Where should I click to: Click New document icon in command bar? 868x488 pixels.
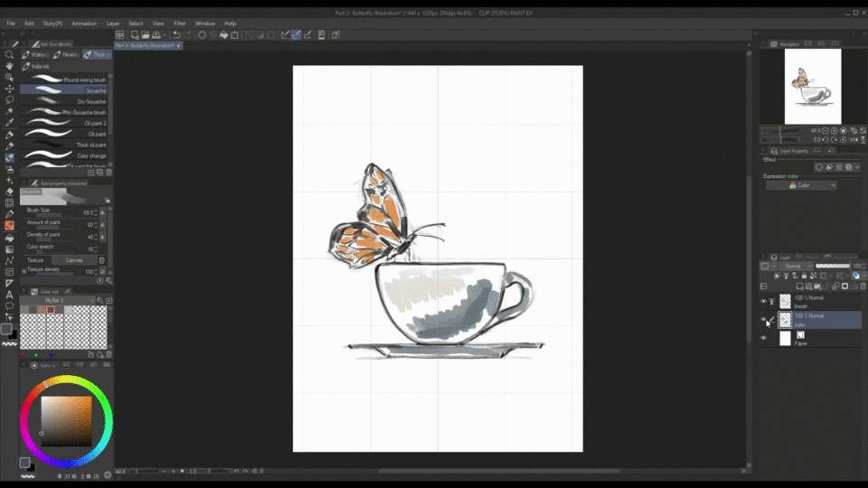[x=135, y=35]
